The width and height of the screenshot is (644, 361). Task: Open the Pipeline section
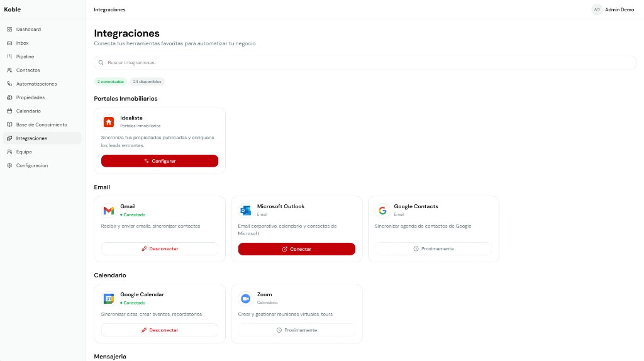[x=25, y=57]
